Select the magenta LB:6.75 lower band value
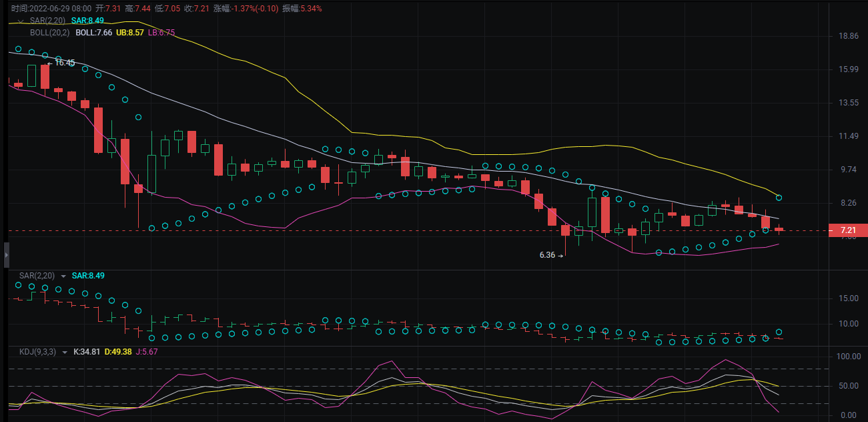The height and width of the screenshot is (422, 868). (161, 31)
